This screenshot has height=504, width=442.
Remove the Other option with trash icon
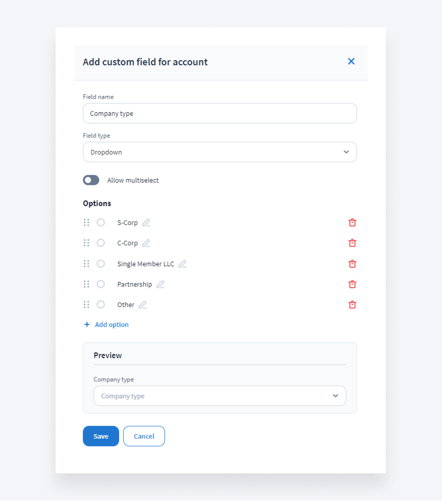[x=352, y=305]
